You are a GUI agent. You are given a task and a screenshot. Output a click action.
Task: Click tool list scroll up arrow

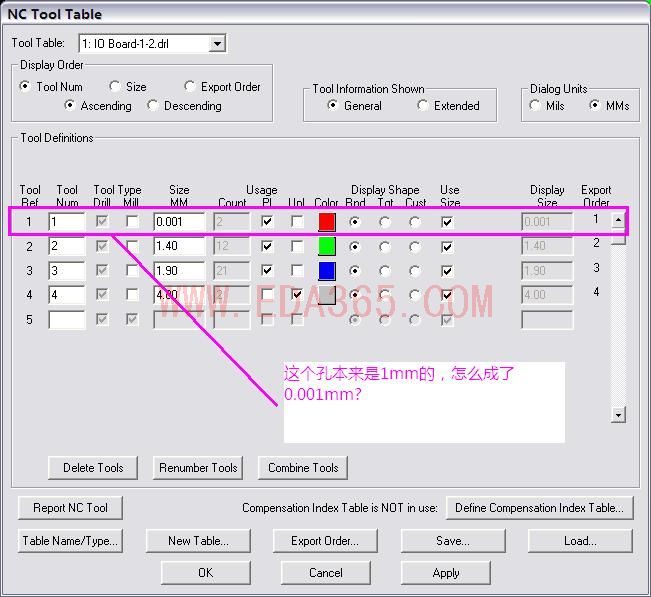click(x=618, y=220)
